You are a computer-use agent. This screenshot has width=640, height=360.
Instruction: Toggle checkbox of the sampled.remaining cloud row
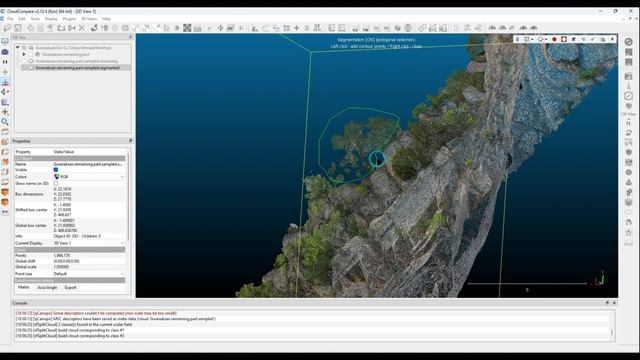pyautogui.click(x=24, y=61)
